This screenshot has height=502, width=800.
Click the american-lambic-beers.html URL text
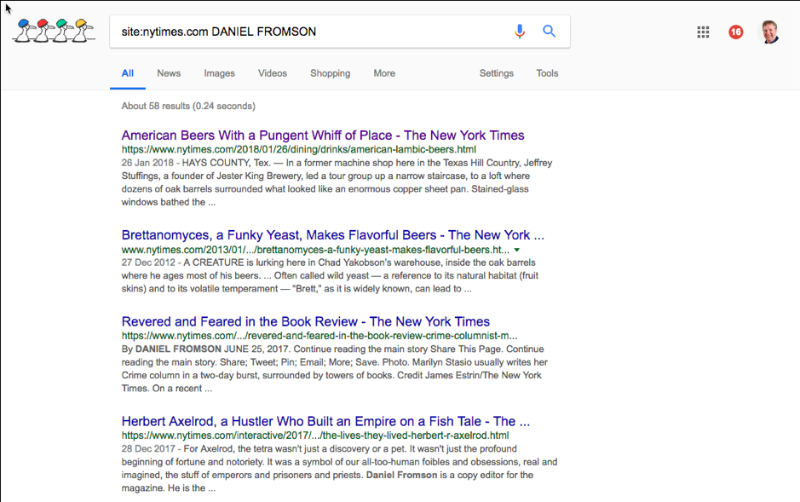(x=298, y=149)
